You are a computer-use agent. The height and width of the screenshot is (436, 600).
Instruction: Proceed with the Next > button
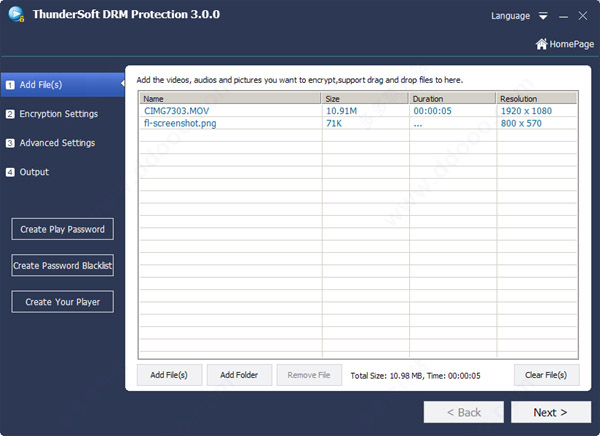pyautogui.click(x=550, y=412)
